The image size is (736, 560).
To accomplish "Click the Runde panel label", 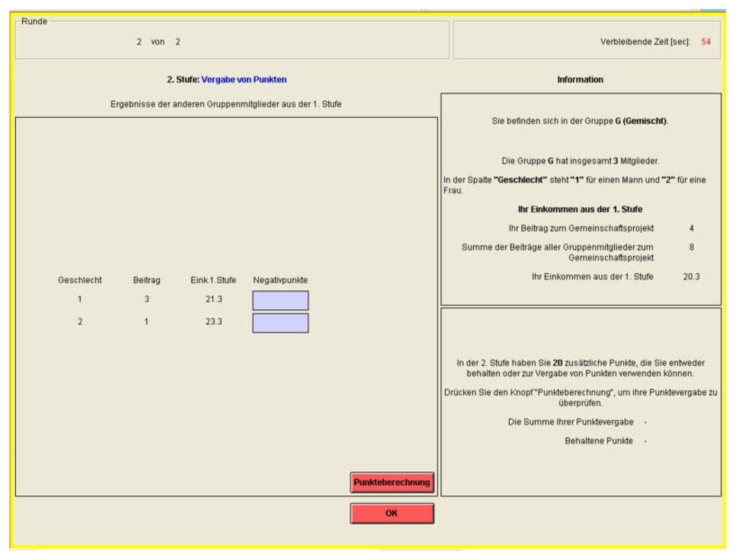I will [x=34, y=21].
